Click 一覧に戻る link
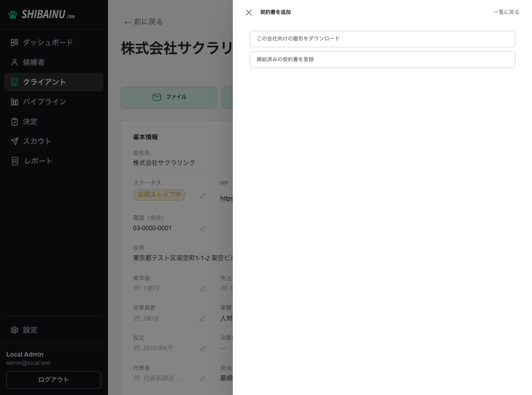Viewport: 532px width, 395px height. [x=506, y=12]
